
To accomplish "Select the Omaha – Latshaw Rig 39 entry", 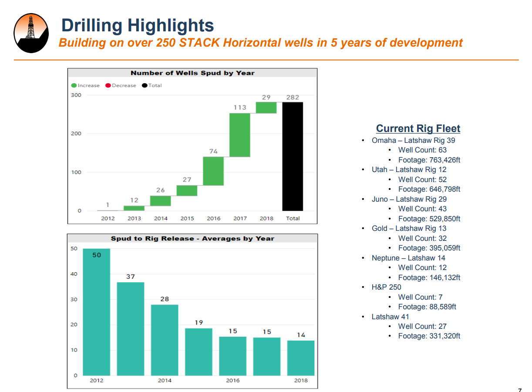I will 413,140.
